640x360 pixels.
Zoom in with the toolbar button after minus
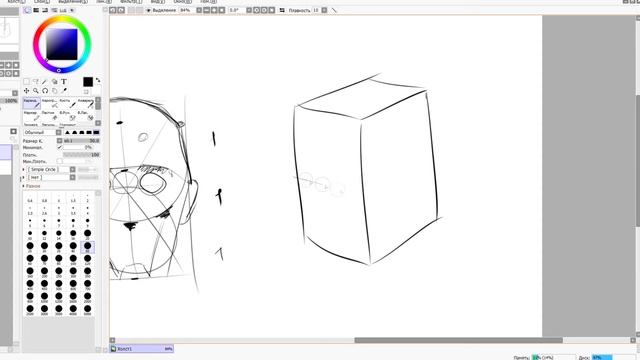214,10
